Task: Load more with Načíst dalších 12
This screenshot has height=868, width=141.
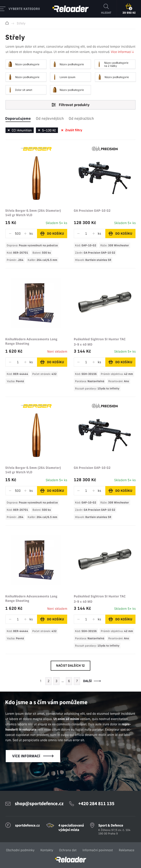Action: (70, 666)
